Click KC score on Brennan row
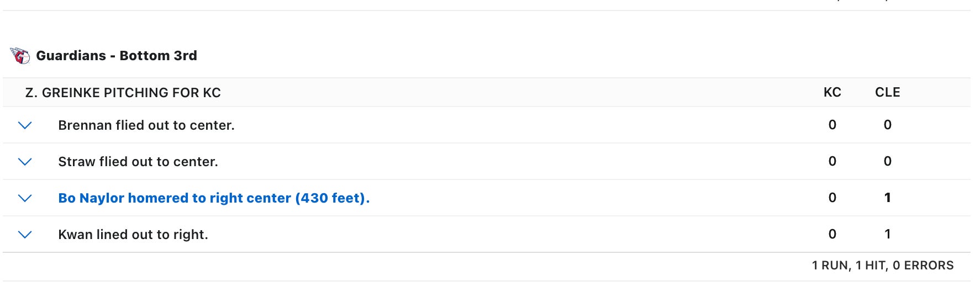 coord(832,125)
